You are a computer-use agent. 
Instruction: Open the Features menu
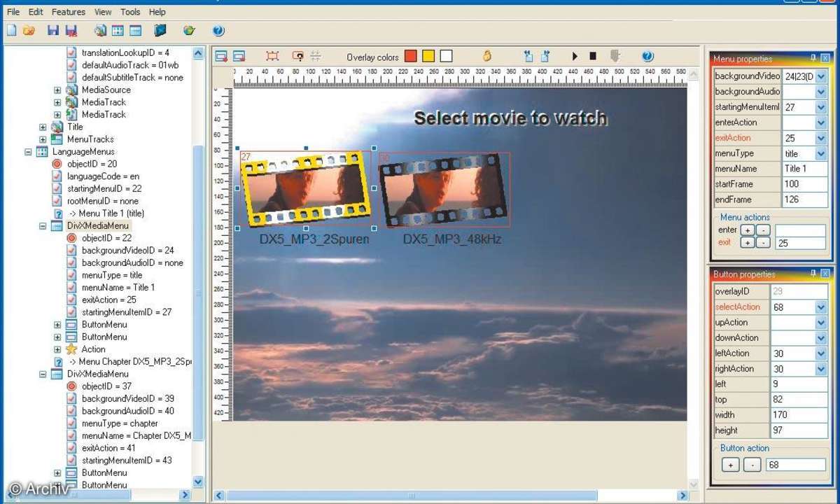click(x=69, y=12)
